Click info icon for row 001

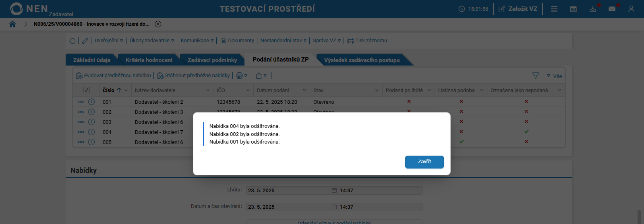point(91,102)
